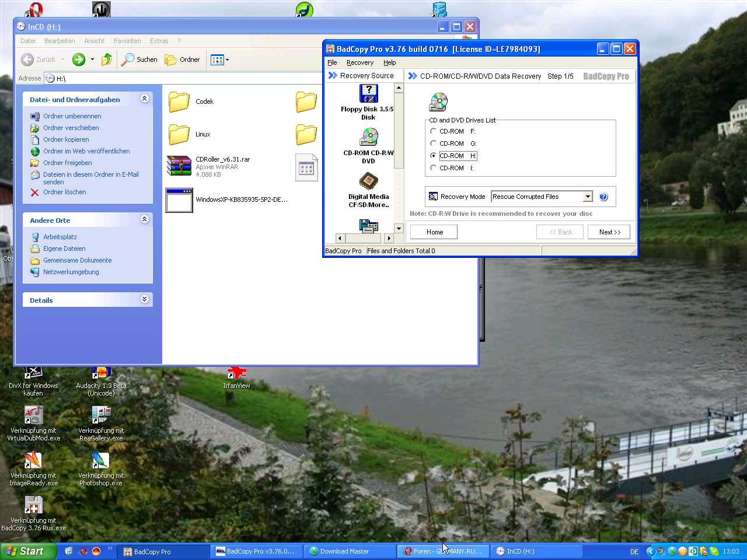Switch to Download Master taskbar button

point(349,551)
